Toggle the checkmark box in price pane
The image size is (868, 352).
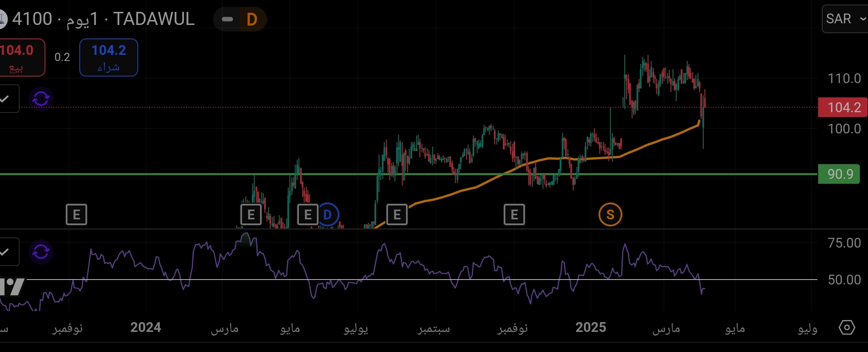[8, 99]
